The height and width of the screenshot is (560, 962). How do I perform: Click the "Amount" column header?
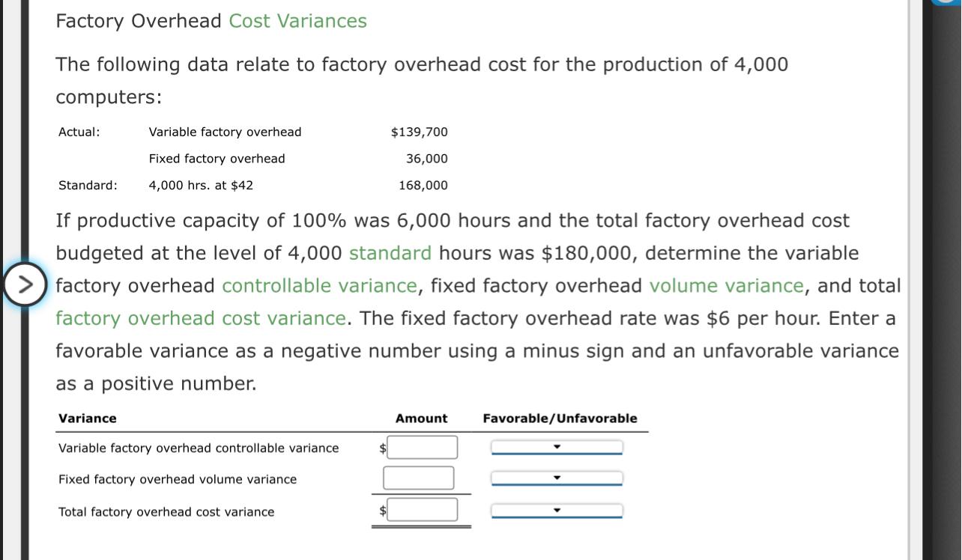click(421, 418)
